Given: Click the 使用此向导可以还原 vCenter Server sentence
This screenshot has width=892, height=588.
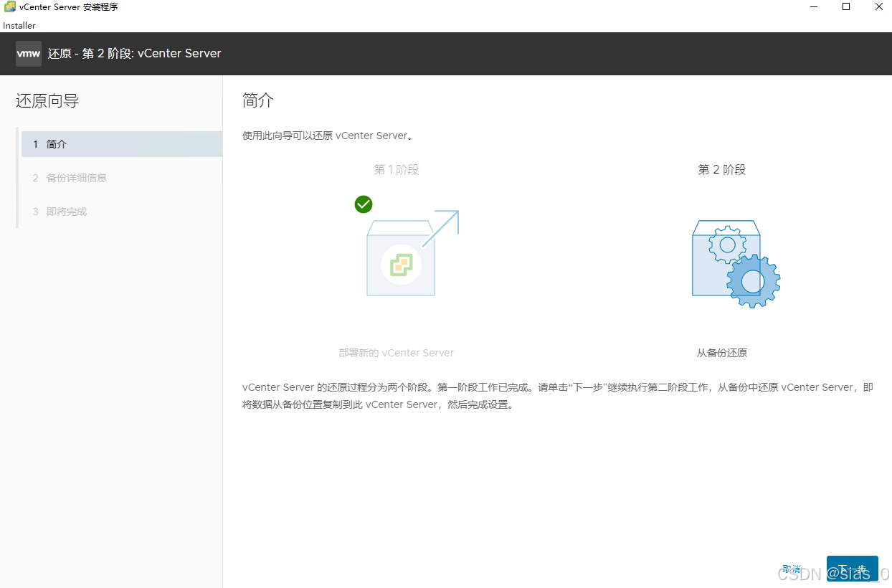Looking at the screenshot, I should (328, 136).
